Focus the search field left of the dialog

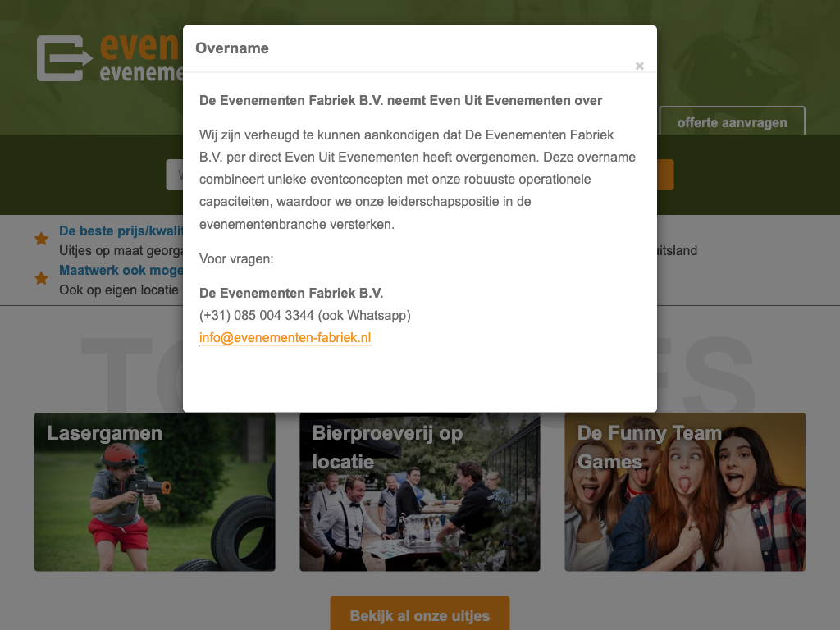pyautogui.click(x=174, y=175)
